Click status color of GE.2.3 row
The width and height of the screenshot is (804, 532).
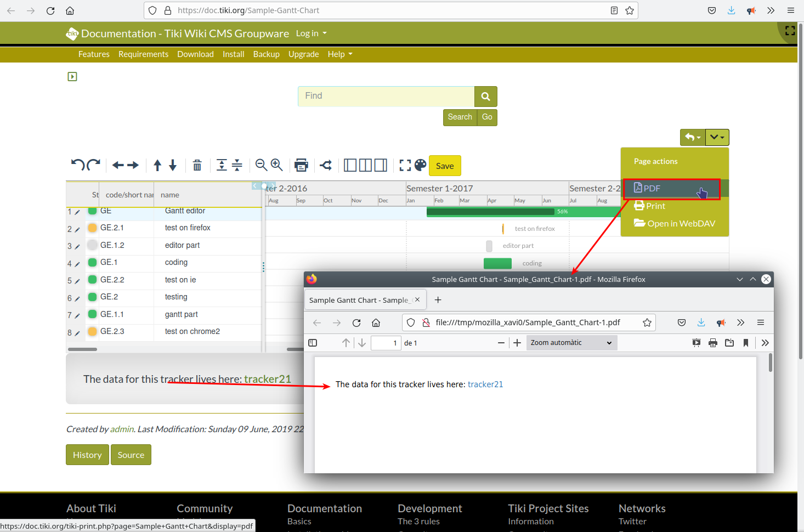(93, 331)
